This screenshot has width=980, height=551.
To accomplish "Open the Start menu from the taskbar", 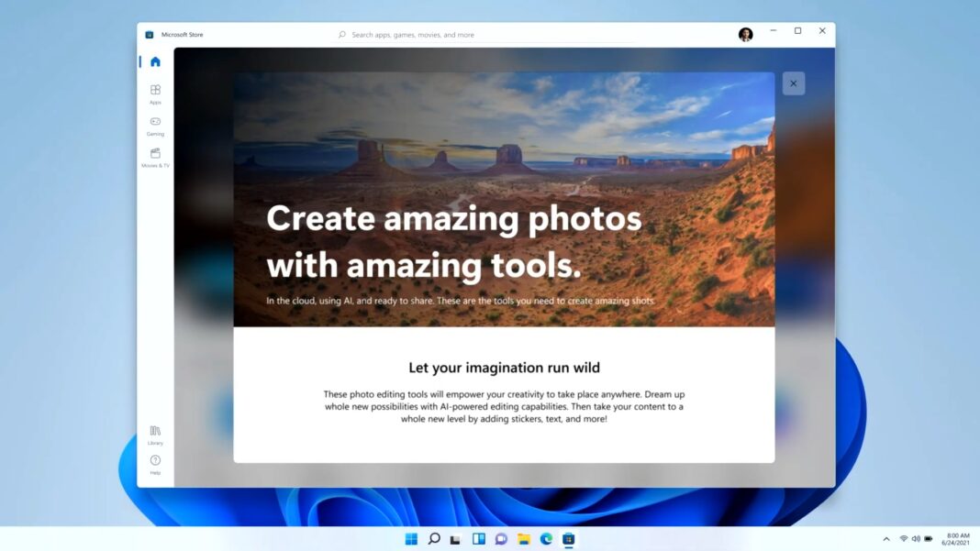I will (x=410, y=539).
